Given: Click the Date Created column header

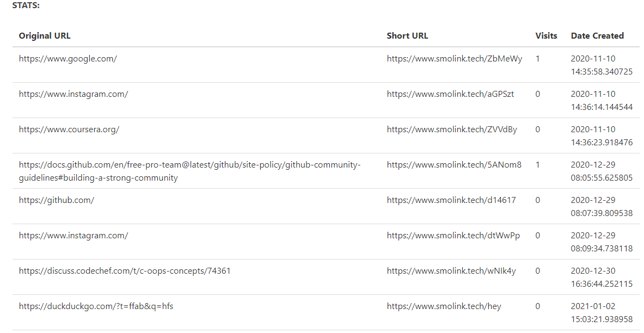Looking at the screenshot, I should 597,36.
